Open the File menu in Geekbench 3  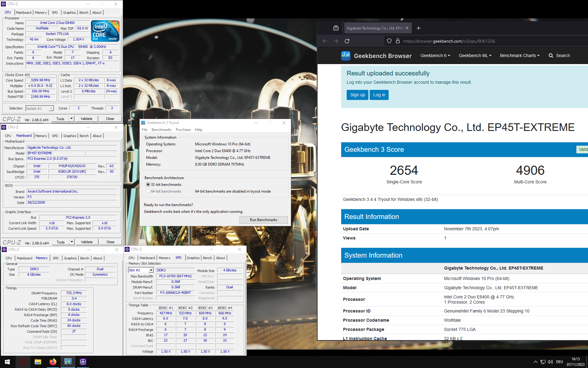pos(145,130)
